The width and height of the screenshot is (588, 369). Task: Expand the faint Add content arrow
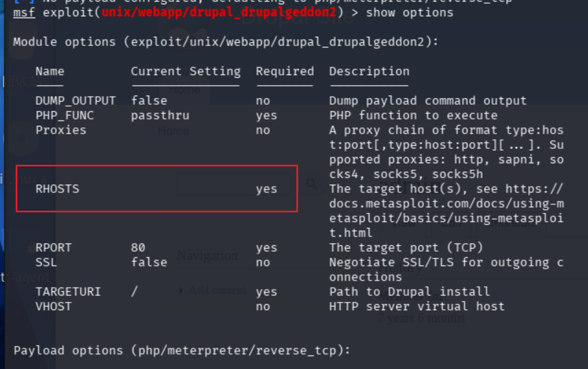(x=181, y=291)
